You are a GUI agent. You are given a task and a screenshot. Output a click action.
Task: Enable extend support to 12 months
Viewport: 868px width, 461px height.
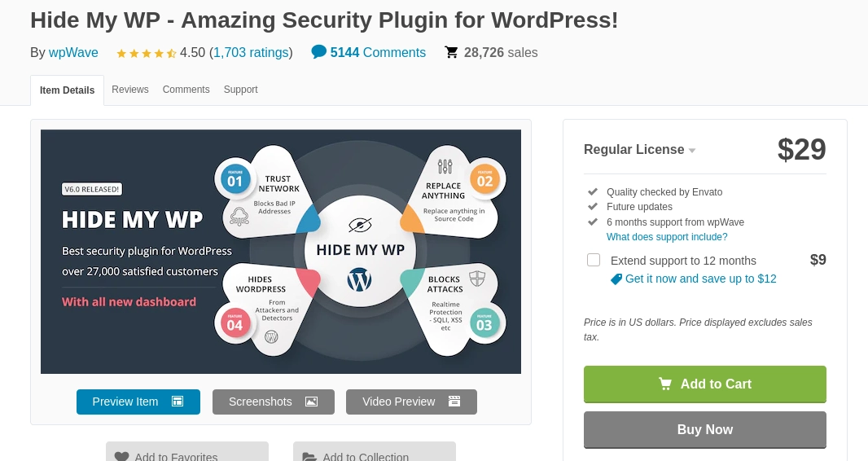(x=594, y=260)
